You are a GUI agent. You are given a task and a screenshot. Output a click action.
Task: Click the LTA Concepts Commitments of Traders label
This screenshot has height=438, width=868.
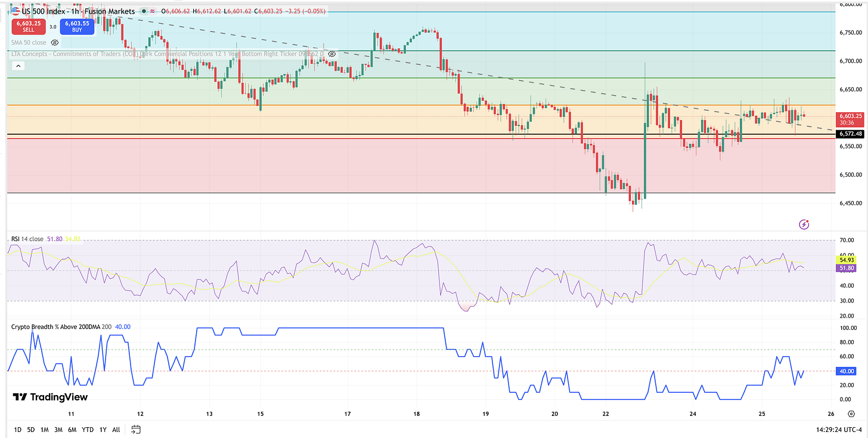coord(167,54)
